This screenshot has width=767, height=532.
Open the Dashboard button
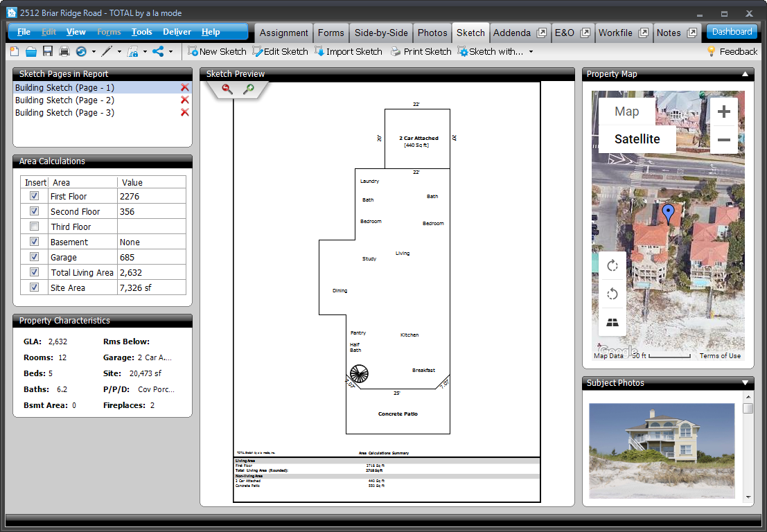pyautogui.click(x=732, y=32)
